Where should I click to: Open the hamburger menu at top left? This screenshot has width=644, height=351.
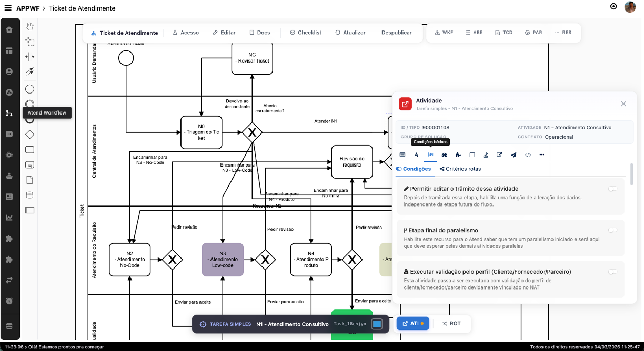[8, 8]
